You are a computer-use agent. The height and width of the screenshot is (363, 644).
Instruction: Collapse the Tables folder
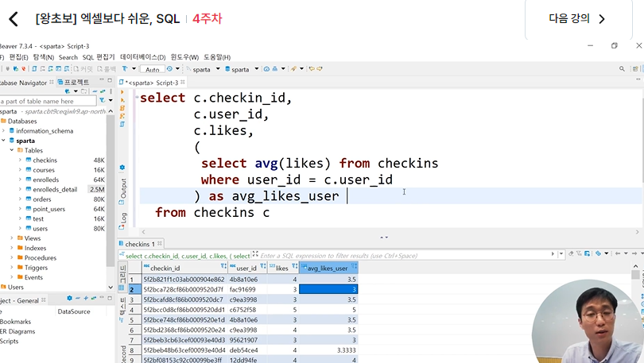pyautogui.click(x=12, y=150)
